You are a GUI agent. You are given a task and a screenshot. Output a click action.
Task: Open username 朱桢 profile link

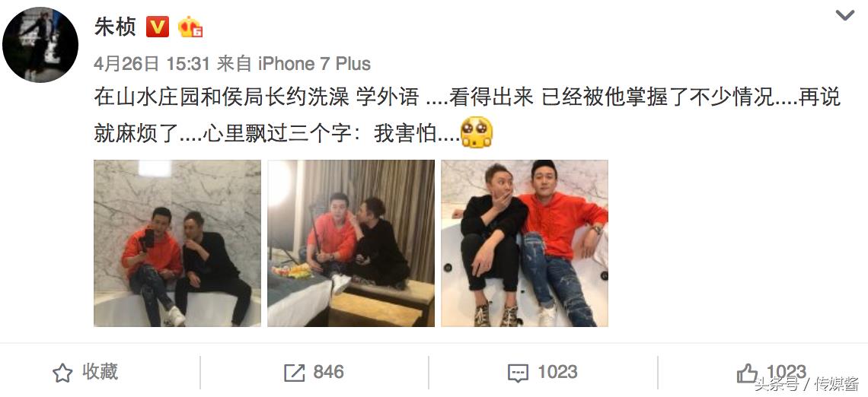[115, 27]
